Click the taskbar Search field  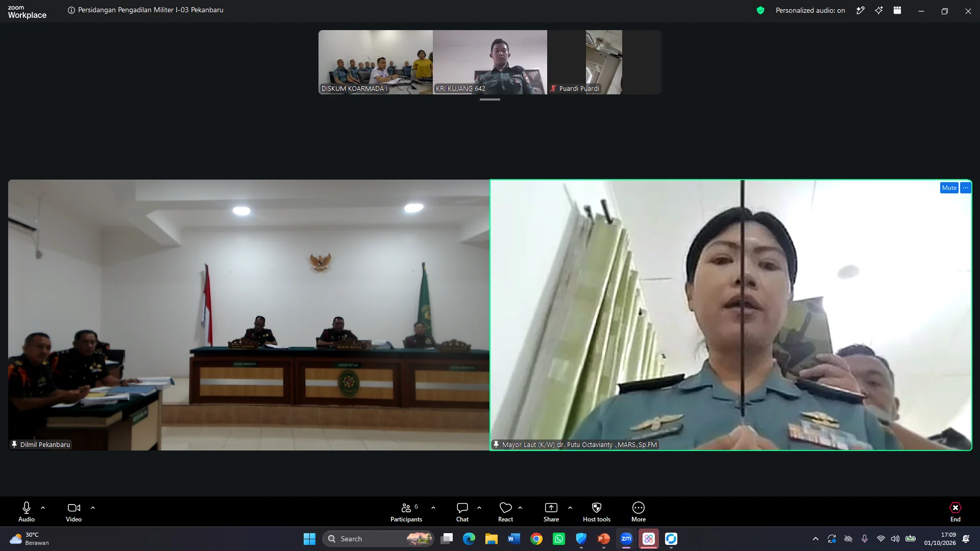point(378,539)
